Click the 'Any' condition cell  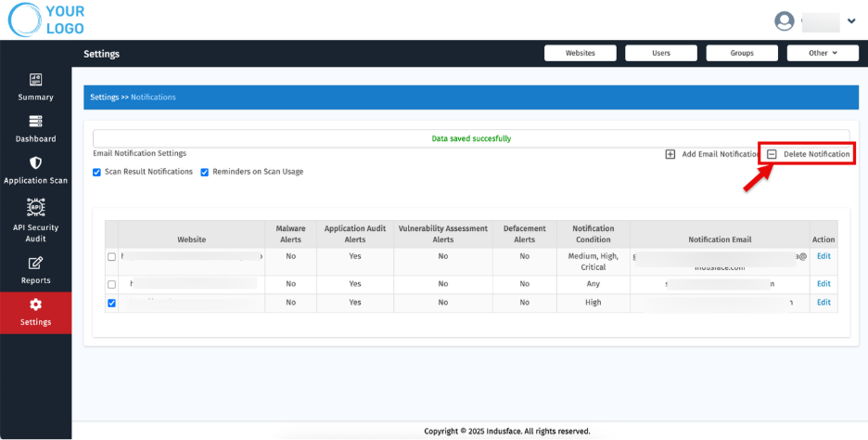[593, 284]
